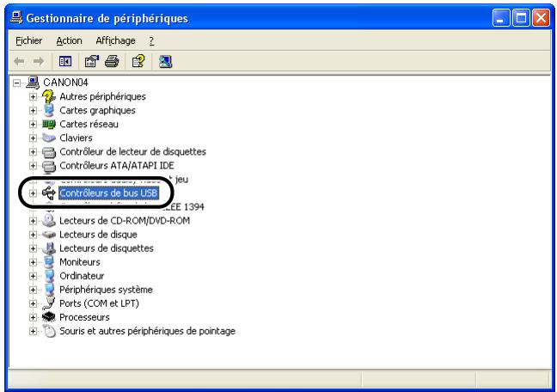Open the Fichier menu

[x=28, y=41]
